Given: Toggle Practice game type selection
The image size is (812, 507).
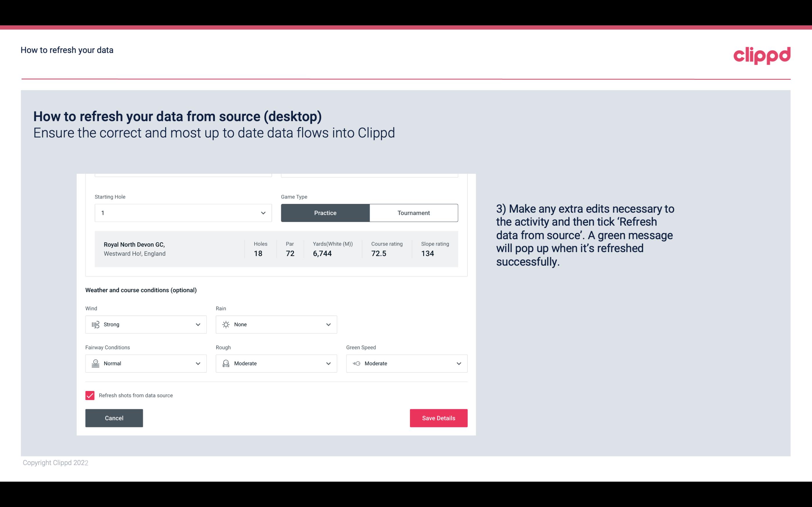Looking at the screenshot, I should (x=325, y=212).
